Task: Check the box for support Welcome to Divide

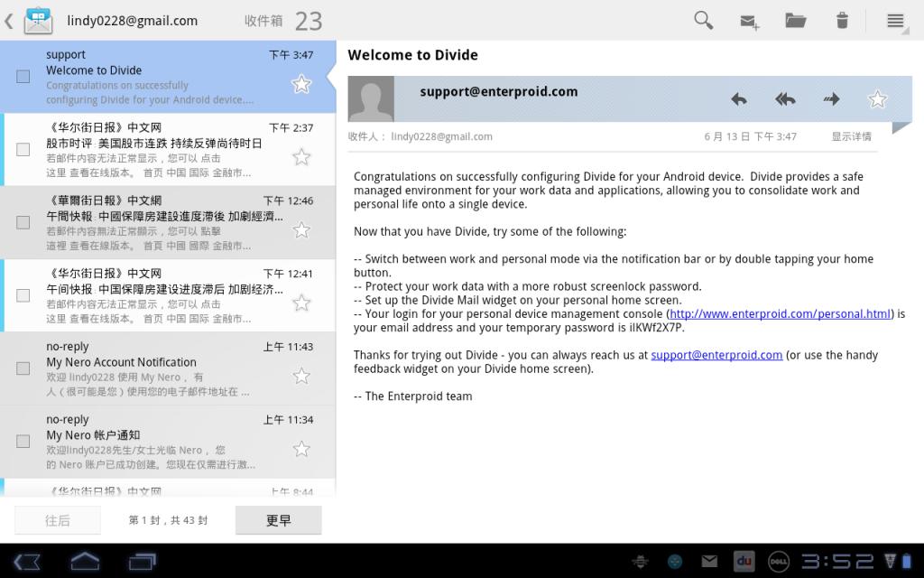Action: 23,77
